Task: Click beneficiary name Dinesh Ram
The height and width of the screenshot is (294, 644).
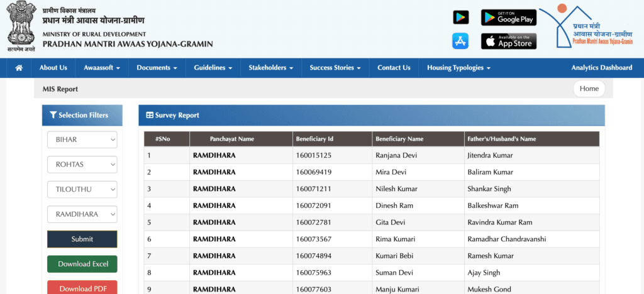Action: click(x=394, y=206)
